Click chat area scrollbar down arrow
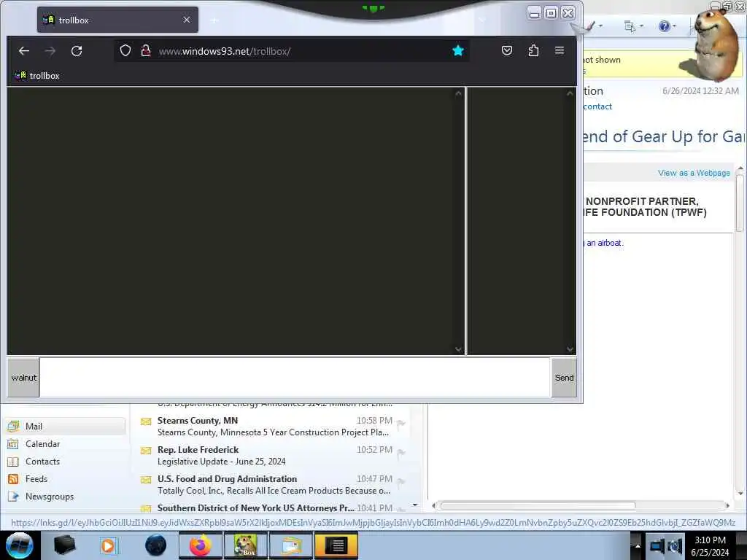The width and height of the screenshot is (747, 560). 458,349
